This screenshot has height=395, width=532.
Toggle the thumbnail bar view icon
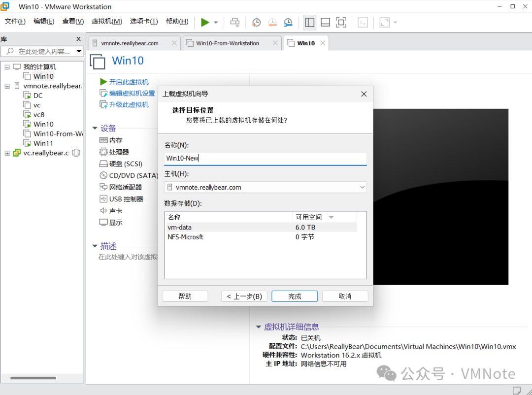[x=326, y=22]
